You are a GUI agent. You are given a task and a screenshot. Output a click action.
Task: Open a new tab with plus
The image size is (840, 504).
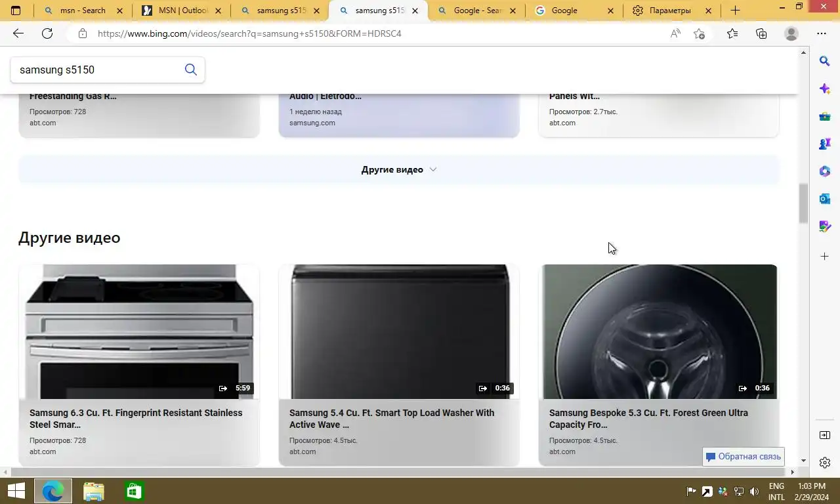pyautogui.click(x=735, y=10)
